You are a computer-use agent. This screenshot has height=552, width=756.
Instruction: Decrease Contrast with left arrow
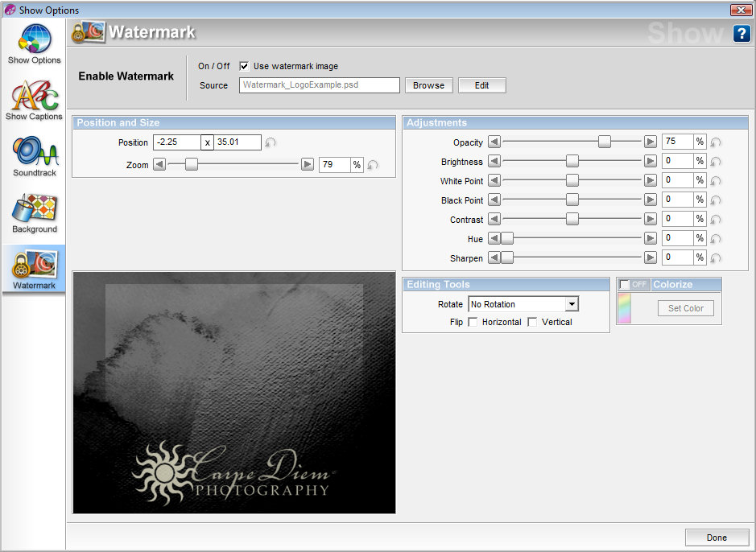(494, 219)
